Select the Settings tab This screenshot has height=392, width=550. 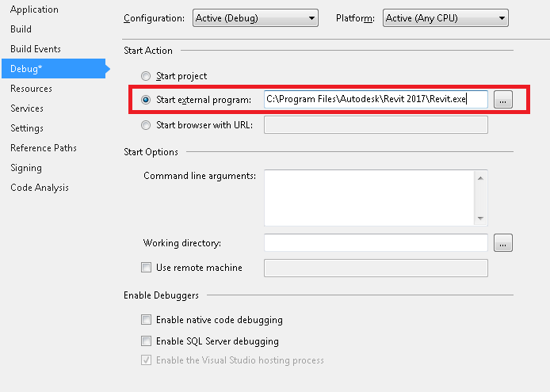[27, 128]
